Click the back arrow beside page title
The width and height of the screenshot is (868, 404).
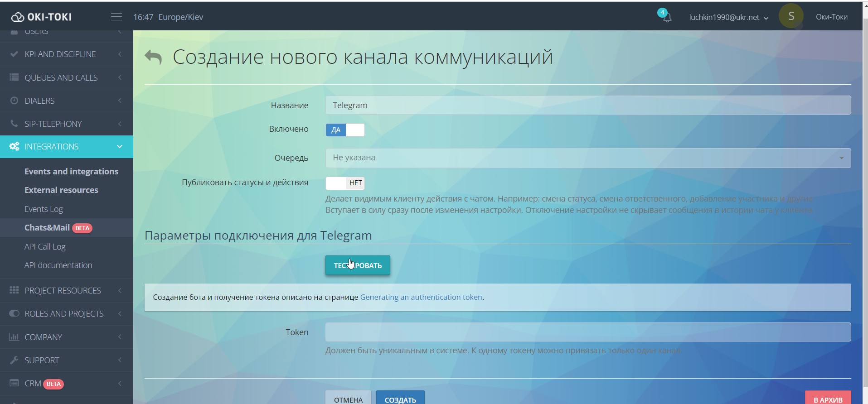pyautogui.click(x=153, y=57)
